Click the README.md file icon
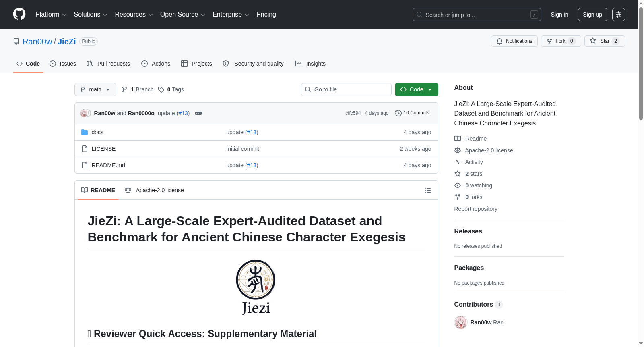Image resolution: width=644 pixels, height=347 pixels. click(85, 165)
